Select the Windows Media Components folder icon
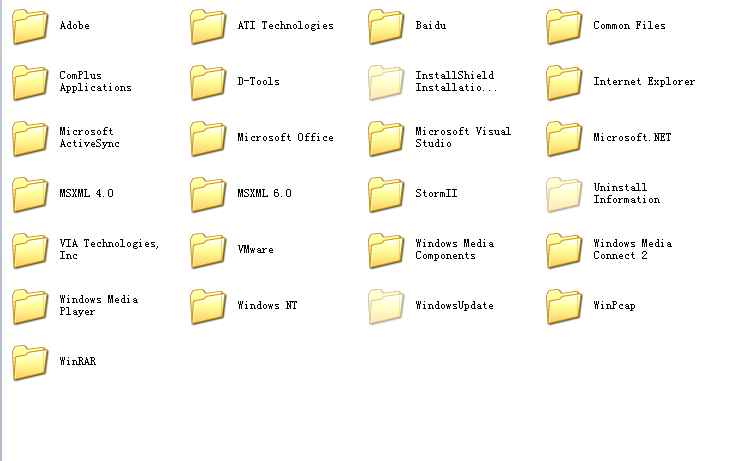 click(x=386, y=251)
